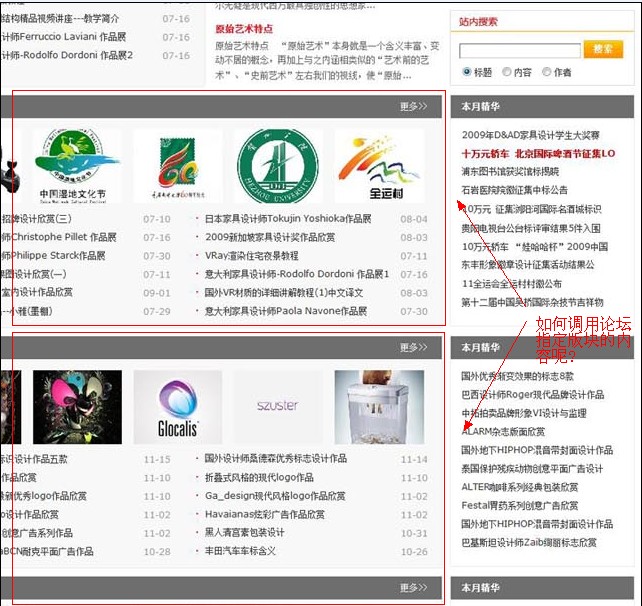642x606 pixels.
Task: Open 意大利家具设计师-Rodolfo Dordoni 作品展1 link
Action: click(x=297, y=274)
